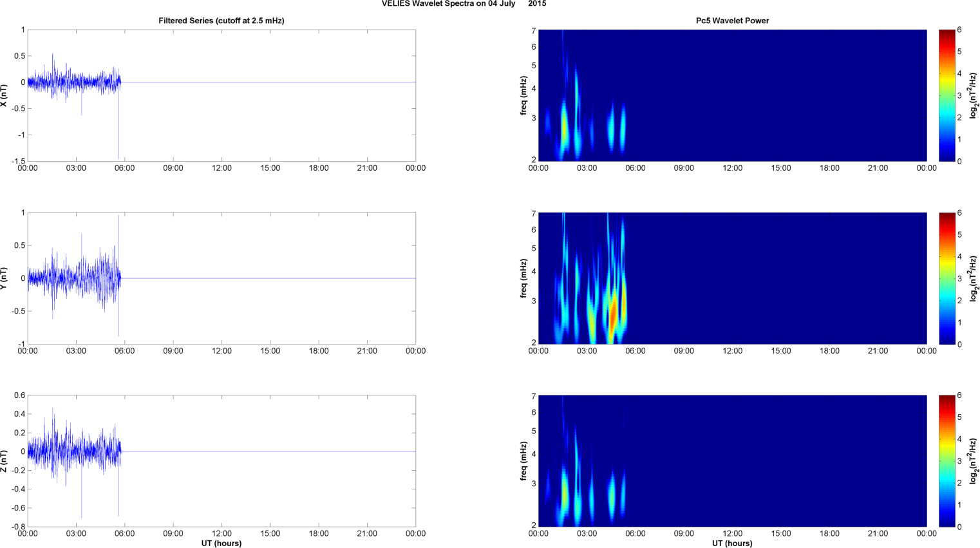Image resolution: width=980 pixels, height=548 pixels.
Task: Click the "X (nT)" axis label
Action: click(4, 95)
